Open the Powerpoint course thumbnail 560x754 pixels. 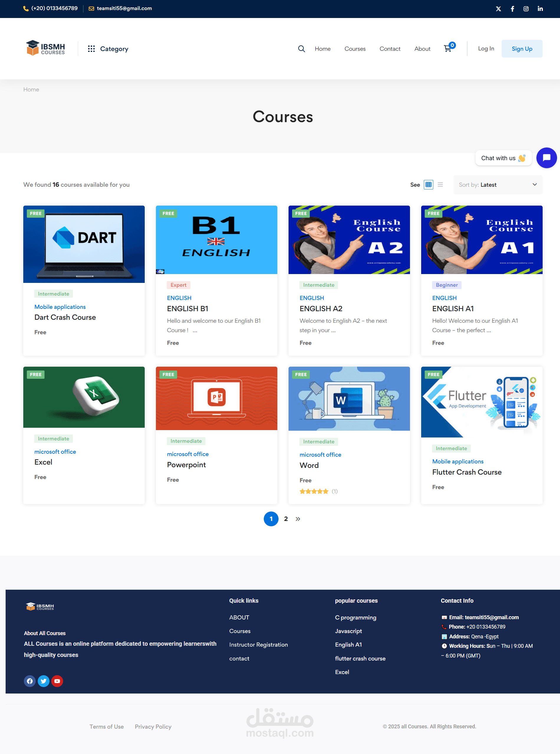point(217,399)
